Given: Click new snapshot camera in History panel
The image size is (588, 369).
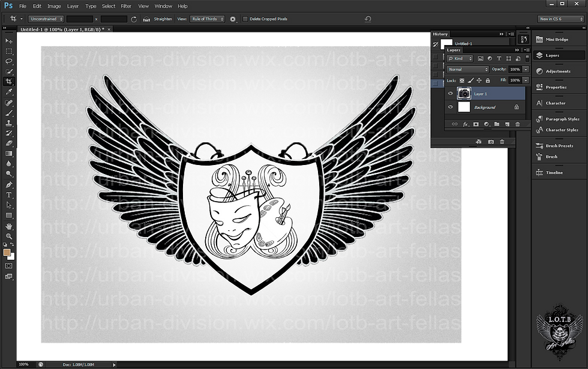Looking at the screenshot, I should 491,142.
